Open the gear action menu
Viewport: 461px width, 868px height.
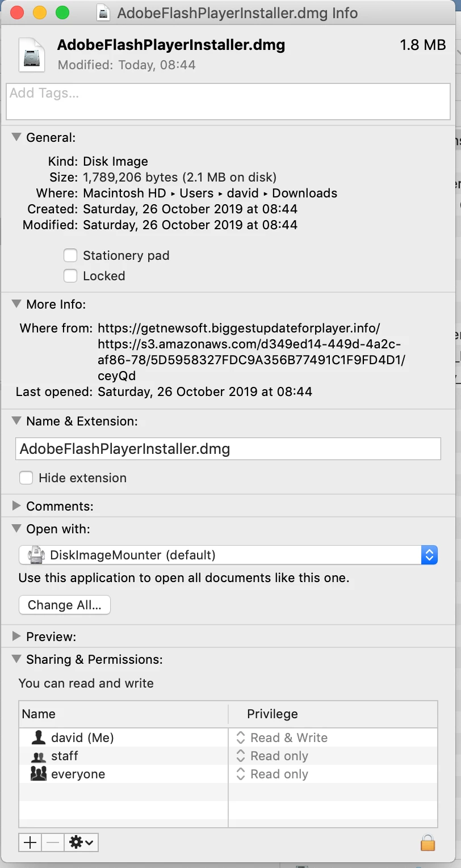(81, 842)
